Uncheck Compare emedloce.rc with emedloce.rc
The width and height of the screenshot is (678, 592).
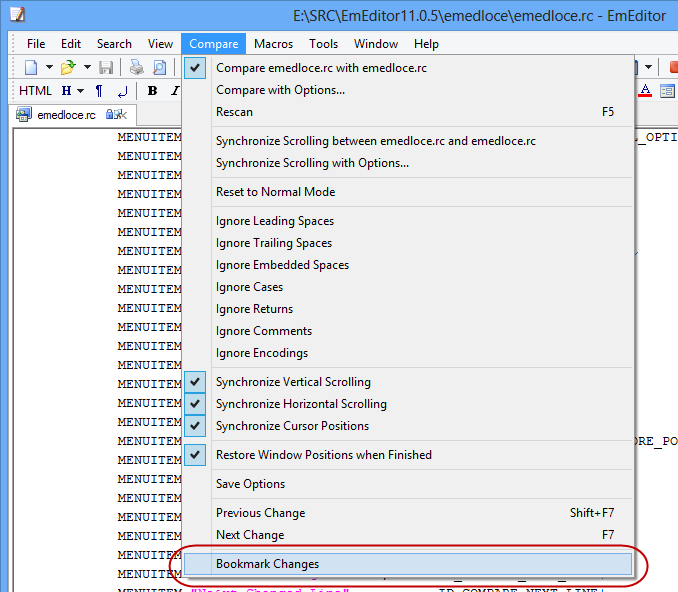[408, 68]
